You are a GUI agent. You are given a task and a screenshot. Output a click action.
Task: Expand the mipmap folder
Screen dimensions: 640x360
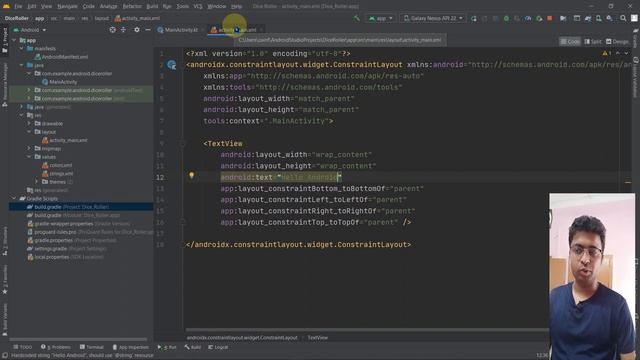pos(29,149)
